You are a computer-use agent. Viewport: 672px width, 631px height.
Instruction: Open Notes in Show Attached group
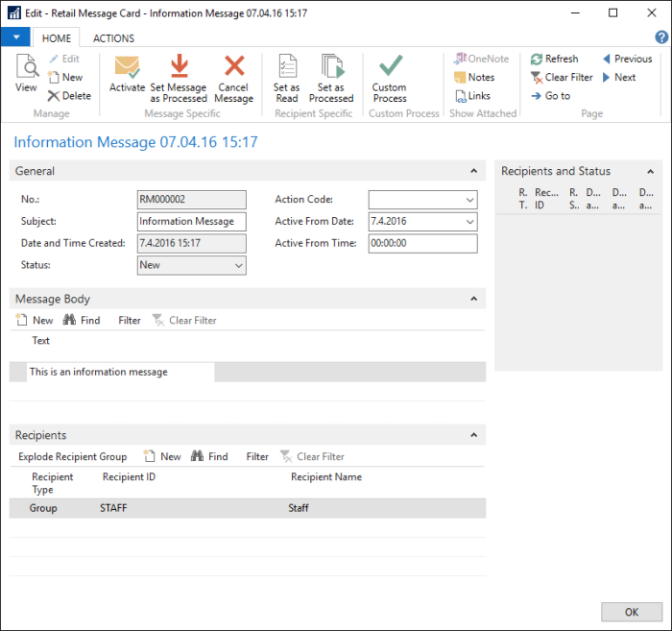[x=473, y=78]
